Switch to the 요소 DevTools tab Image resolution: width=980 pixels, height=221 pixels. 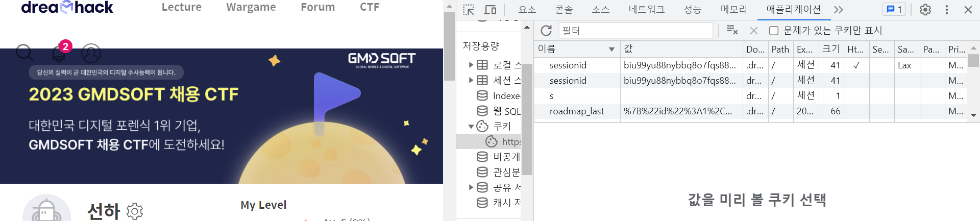pos(527,10)
